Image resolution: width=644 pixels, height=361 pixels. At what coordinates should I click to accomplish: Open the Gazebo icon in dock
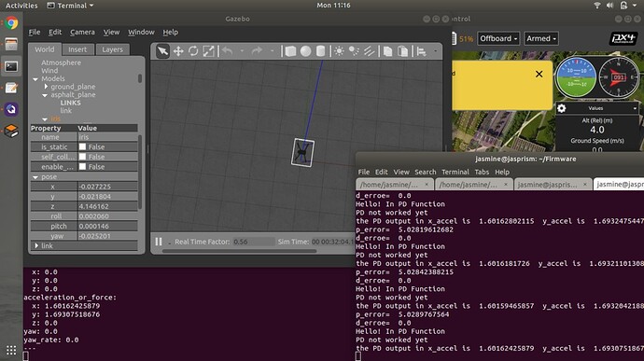point(11,131)
